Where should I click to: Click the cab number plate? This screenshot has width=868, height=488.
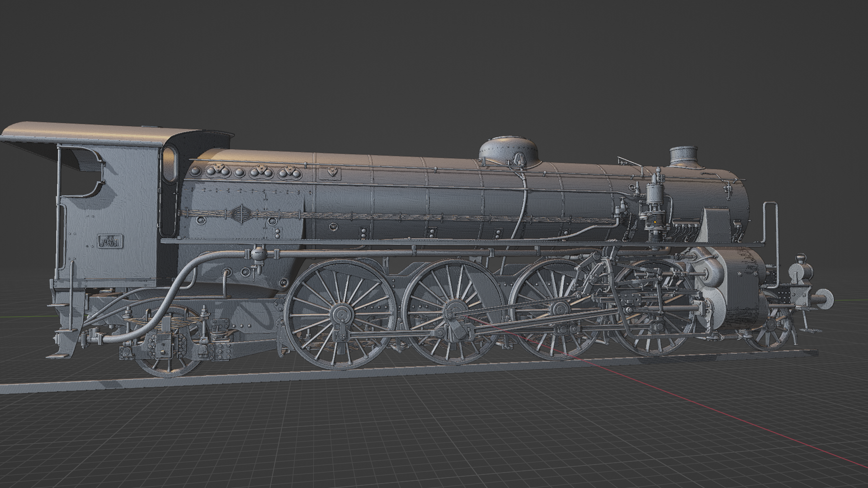click(110, 242)
